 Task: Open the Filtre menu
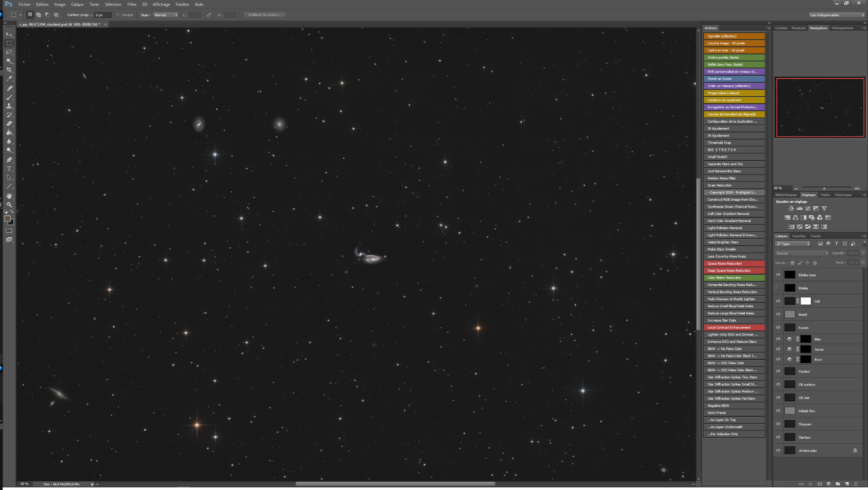click(132, 4)
